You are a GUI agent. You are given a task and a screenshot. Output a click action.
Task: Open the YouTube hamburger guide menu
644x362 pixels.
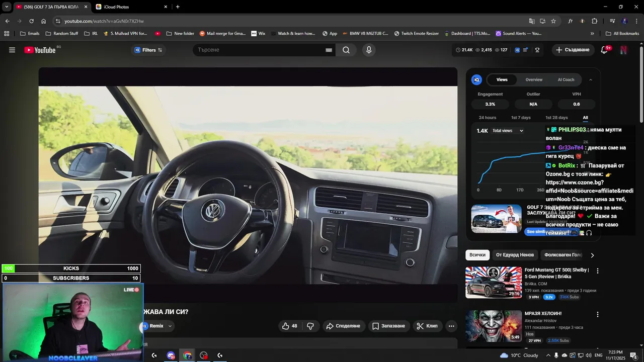pyautogui.click(x=12, y=50)
